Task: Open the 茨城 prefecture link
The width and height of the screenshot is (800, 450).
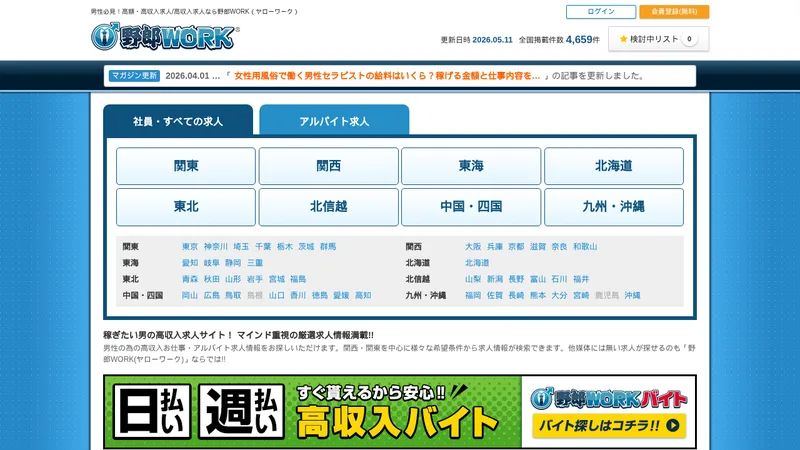Action: [306, 246]
